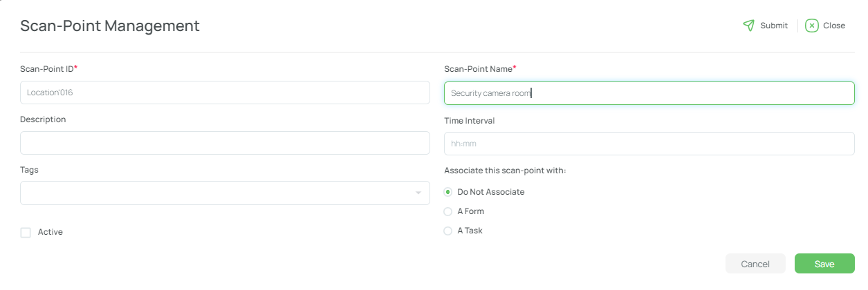Image resolution: width=868 pixels, height=290 pixels.
Task: Click the Cancel button
Action: [755, 264]
